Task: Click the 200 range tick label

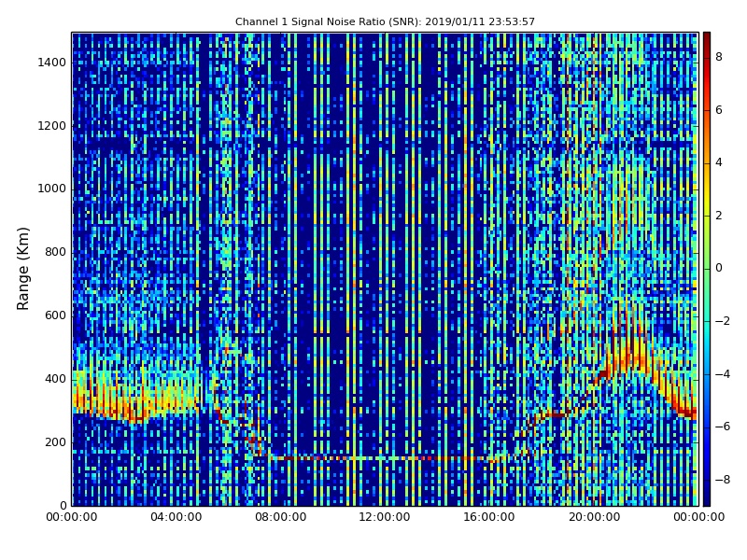Action: [x=55, y=441]
